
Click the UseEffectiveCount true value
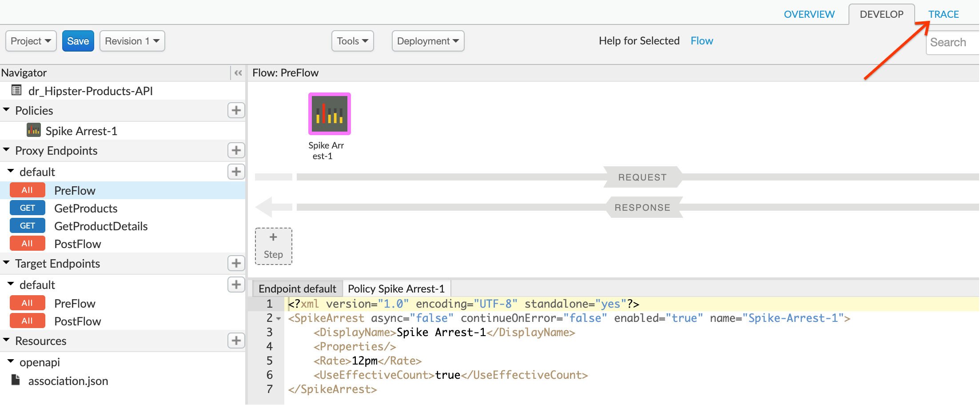tap(447, 375)
